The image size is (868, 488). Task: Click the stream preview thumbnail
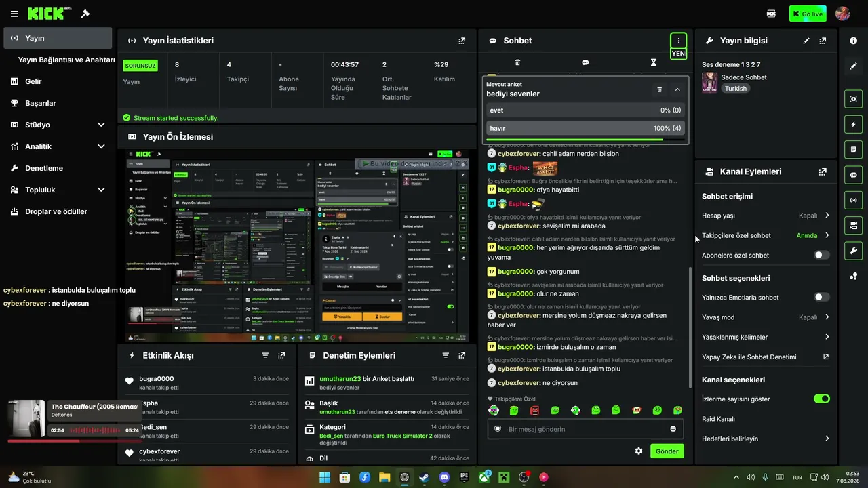[x=297, y=246]
